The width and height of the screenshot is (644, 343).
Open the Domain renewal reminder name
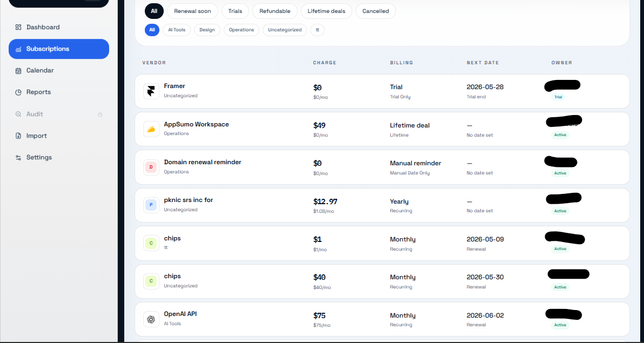(x=203, y=162)
